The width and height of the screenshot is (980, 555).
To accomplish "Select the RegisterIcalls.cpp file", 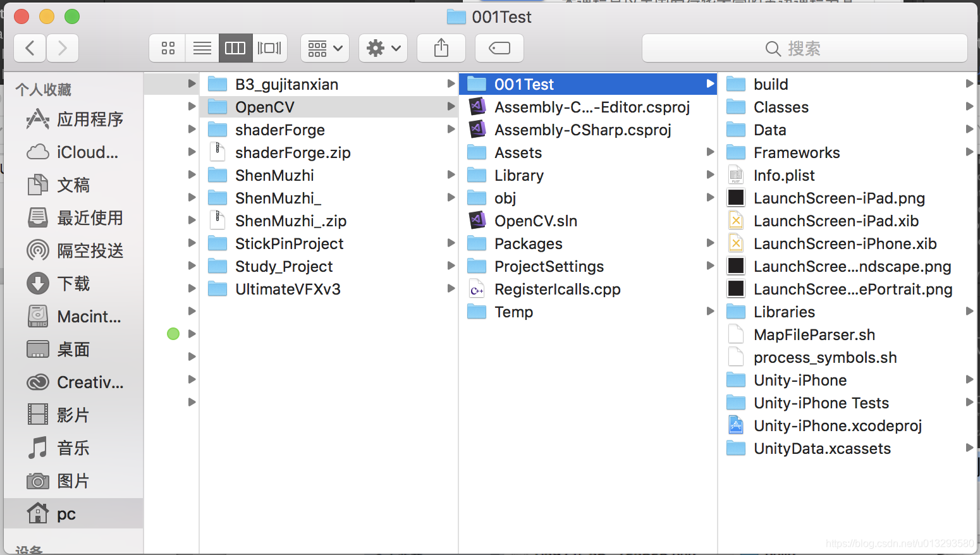I will tap(588, 289).
